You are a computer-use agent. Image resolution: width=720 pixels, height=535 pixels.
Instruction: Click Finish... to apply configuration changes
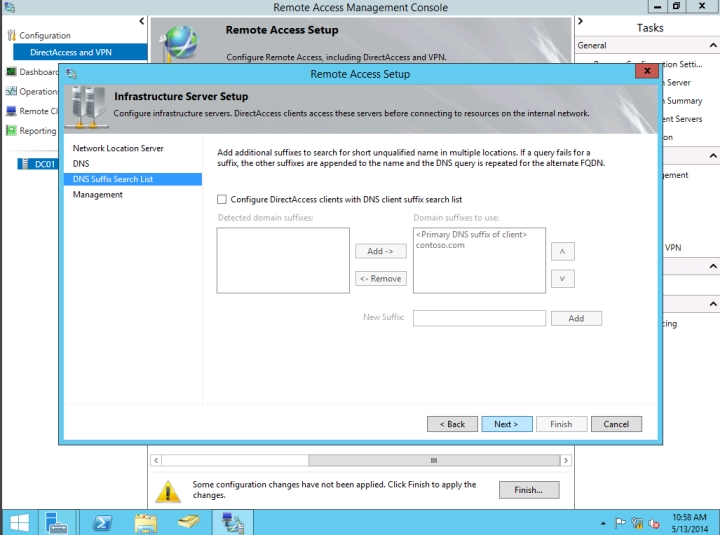[x=529, y=490]
